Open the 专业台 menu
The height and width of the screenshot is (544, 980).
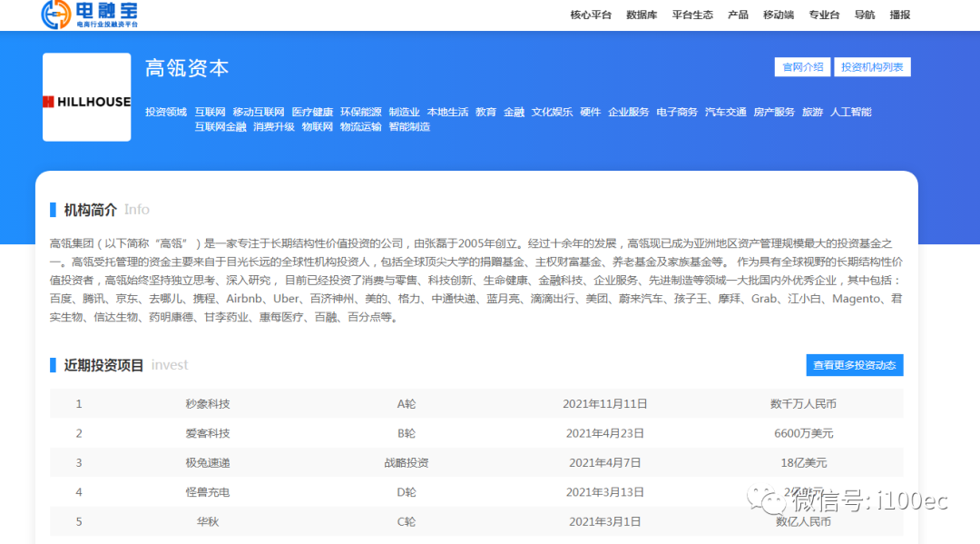(x=824, y=15)
